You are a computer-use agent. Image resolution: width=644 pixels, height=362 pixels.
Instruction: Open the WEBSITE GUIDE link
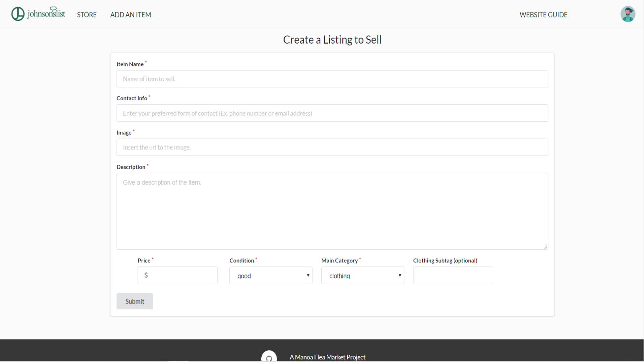click(543, 15)
